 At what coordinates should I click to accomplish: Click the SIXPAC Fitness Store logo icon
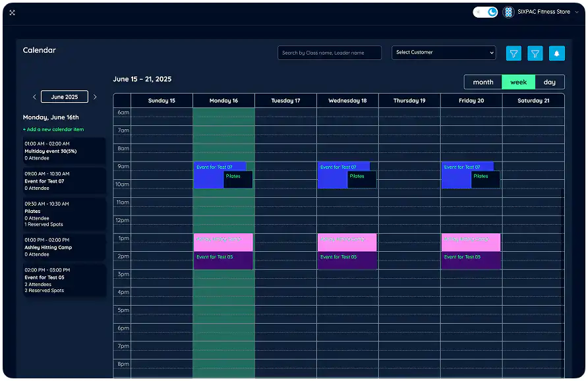coord(508,11)
